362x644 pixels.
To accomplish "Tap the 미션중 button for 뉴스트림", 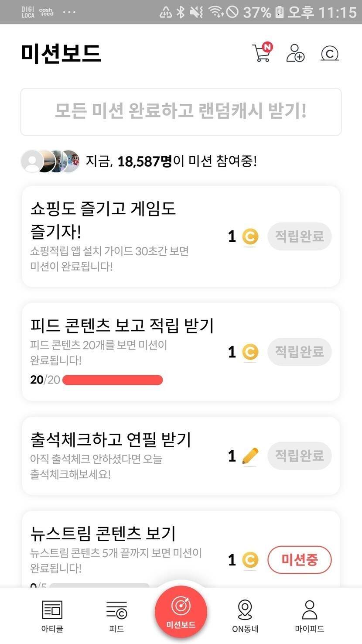I will tap(299, 560).
